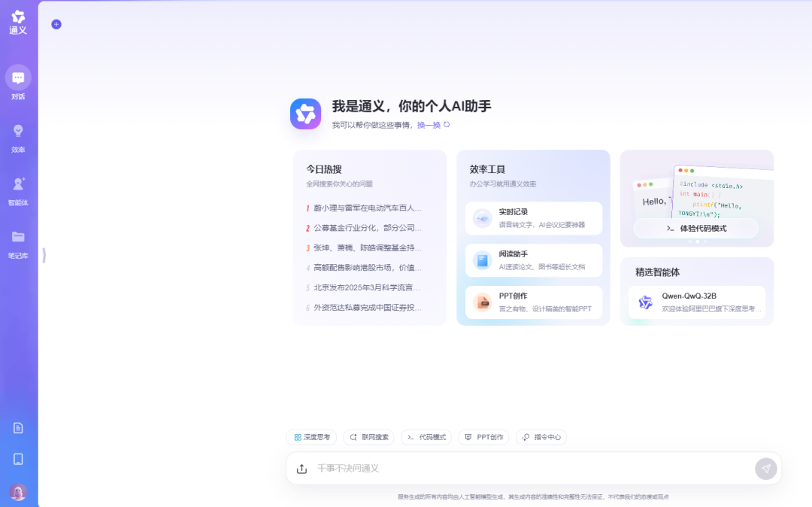Click the 换一换 link
812x507 pixels.
click(429, 125)
